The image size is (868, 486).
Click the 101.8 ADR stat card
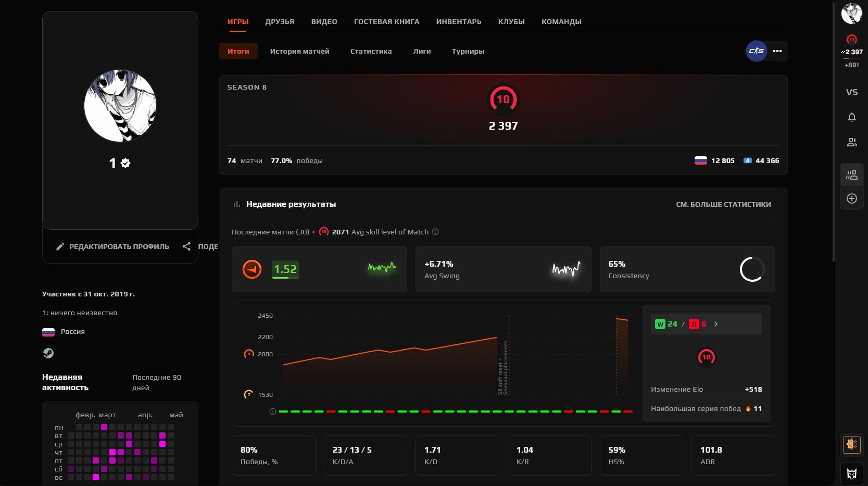(733, 455)
